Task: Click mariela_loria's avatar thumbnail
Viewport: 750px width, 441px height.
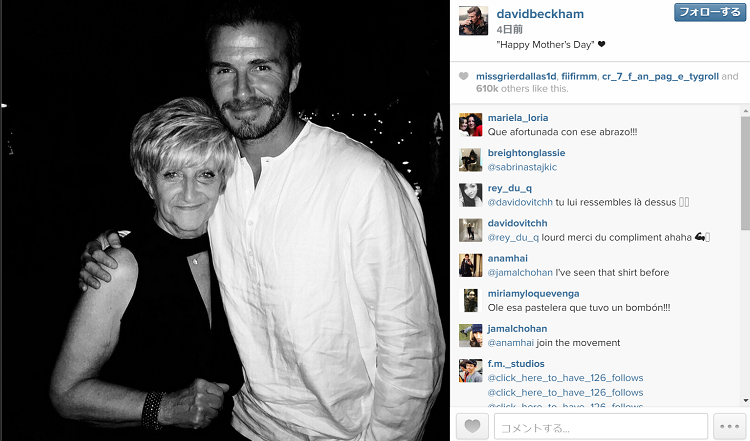Action: pyautogui.click(x=471, y=125)
